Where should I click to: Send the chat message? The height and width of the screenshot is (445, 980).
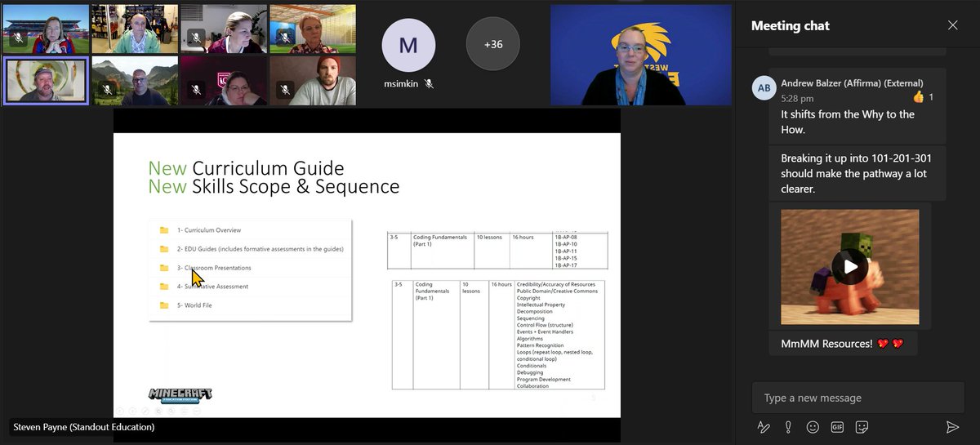[x=952, y=427]
